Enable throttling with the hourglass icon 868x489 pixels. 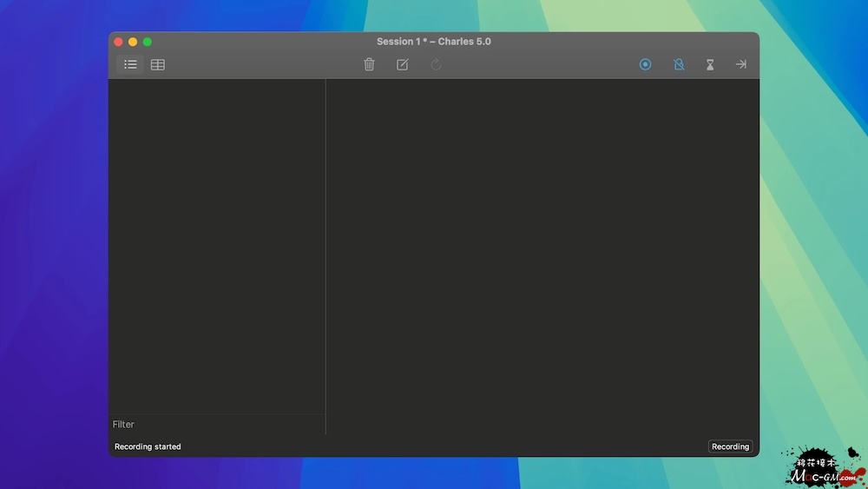coord(710,64)
